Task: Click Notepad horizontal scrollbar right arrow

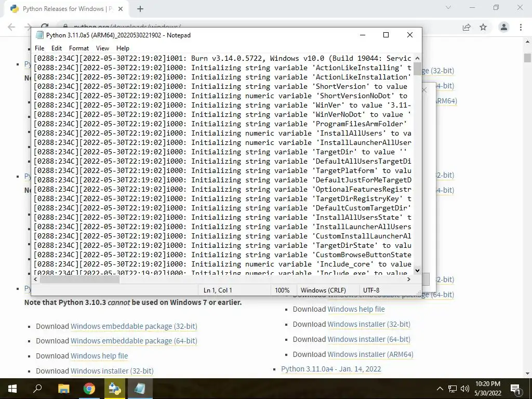Action: [x=408, y=279]
